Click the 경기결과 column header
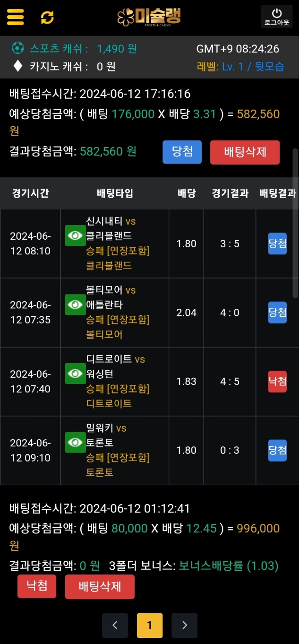This screenshot has width=299, height=644. [x=230, y=193]
